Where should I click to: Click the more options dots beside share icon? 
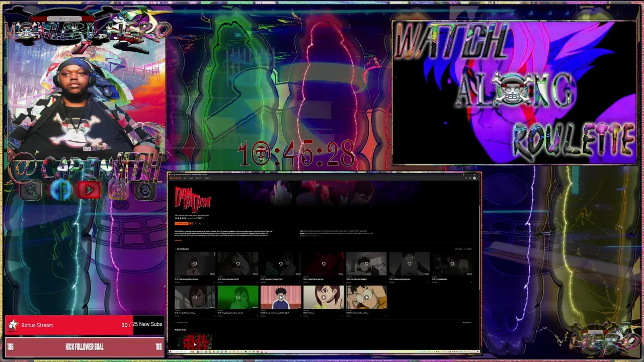pos(204,223)
